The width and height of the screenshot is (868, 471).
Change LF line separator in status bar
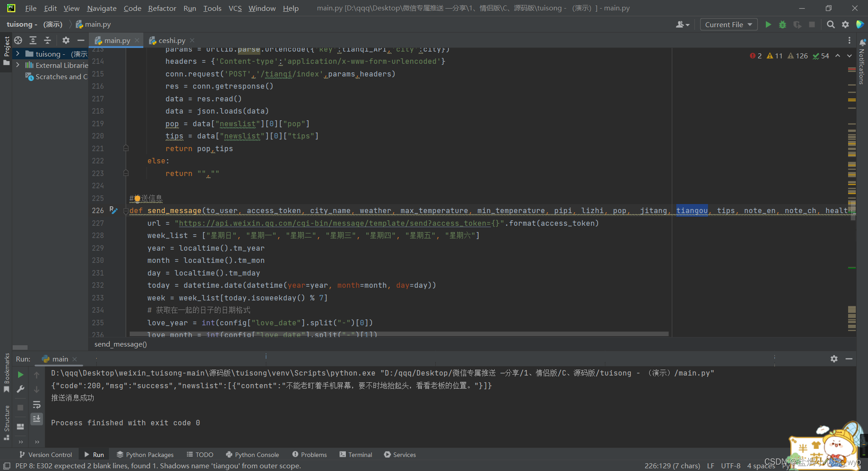711,466
